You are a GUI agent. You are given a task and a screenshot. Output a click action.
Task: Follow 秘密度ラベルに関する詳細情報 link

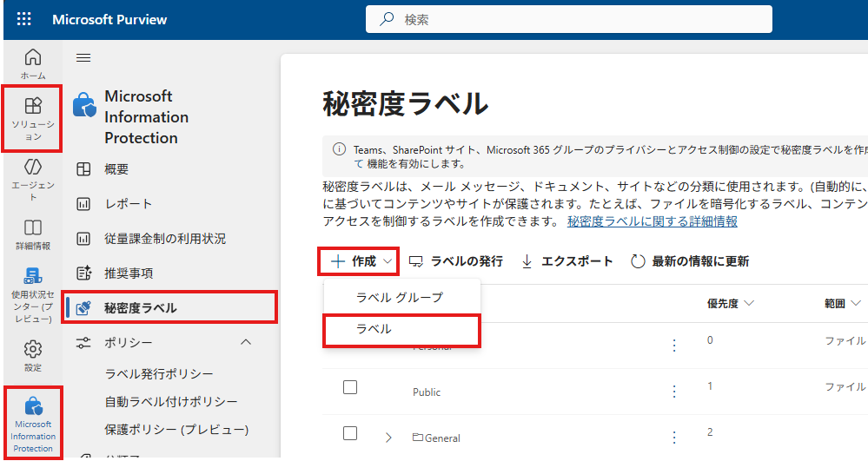pos(653,221)
